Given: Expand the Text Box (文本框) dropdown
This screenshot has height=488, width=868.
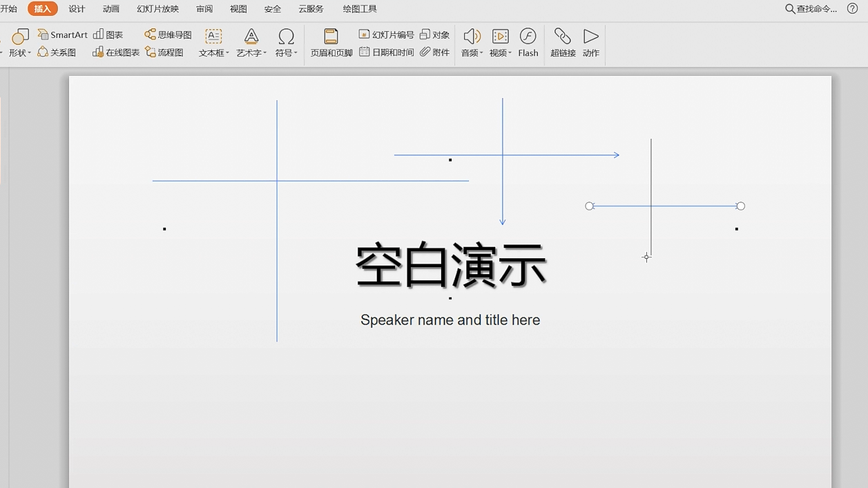Looking at the screenshot, I should [x=214, y=53].
